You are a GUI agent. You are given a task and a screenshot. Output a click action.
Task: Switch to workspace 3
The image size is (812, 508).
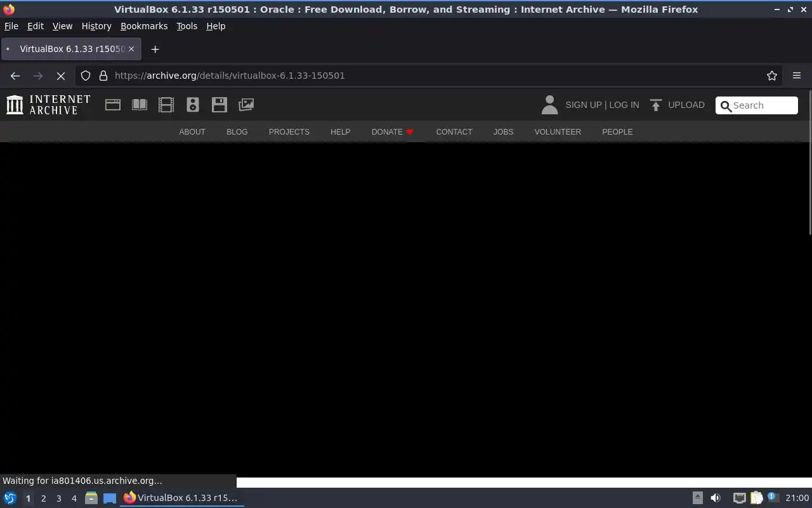[58, 498]
